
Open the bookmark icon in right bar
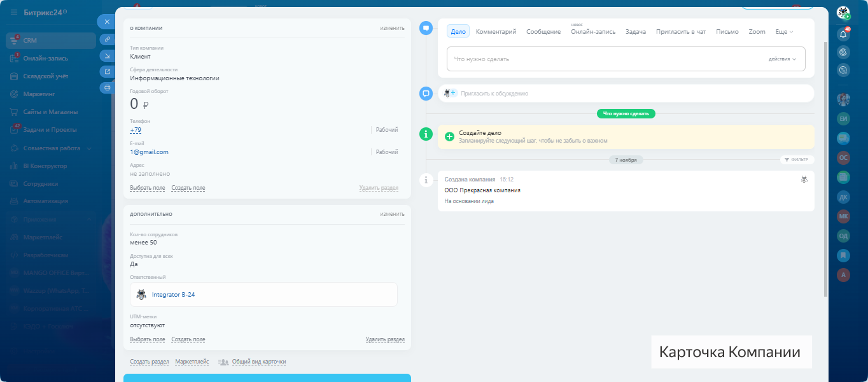[x=843, y=255]
